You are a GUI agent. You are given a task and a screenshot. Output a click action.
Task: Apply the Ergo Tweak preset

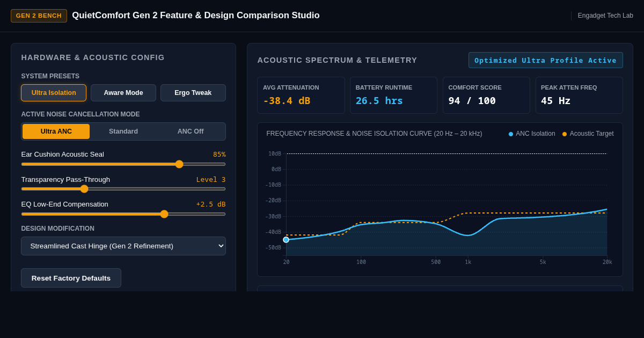click(193, 93)
